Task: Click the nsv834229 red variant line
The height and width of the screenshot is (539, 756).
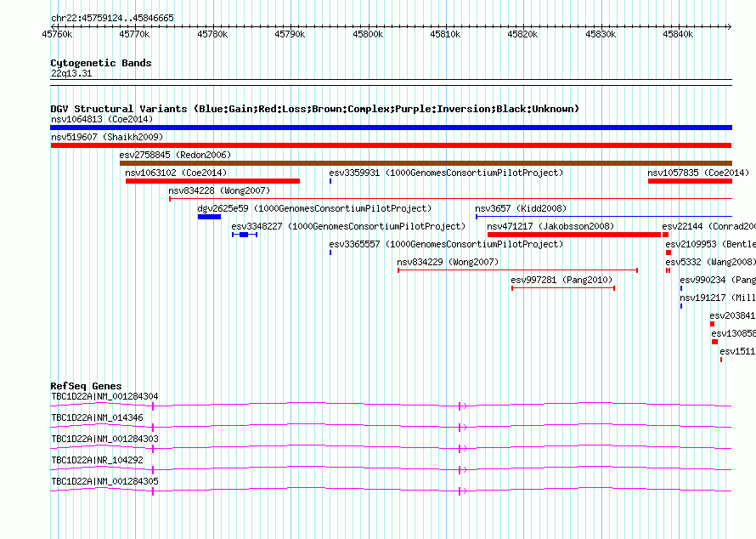Action: 518,270
